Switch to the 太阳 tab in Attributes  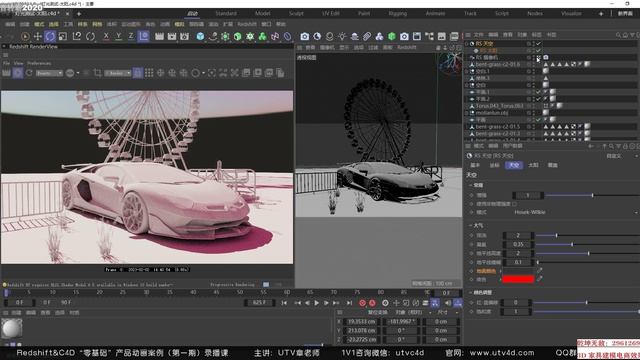533,165
